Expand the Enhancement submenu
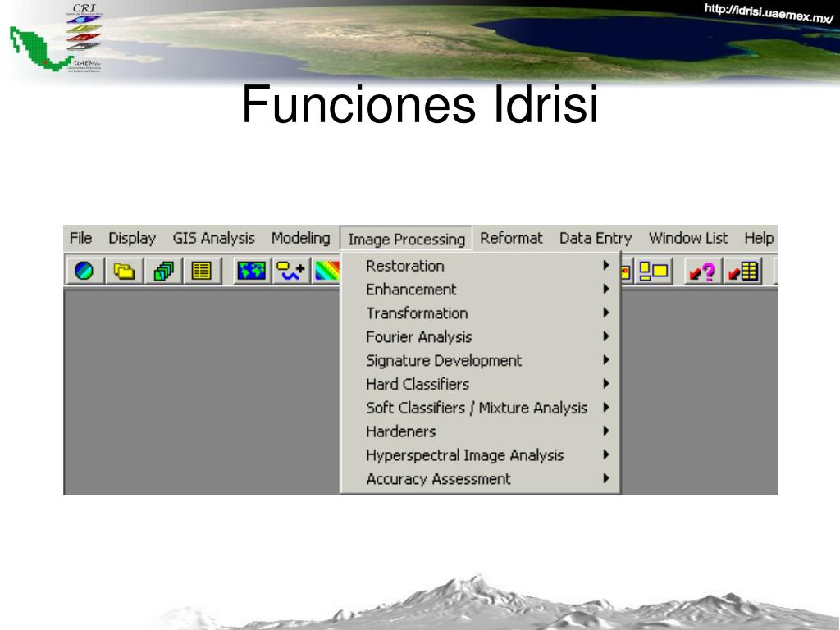 [481, 290]
